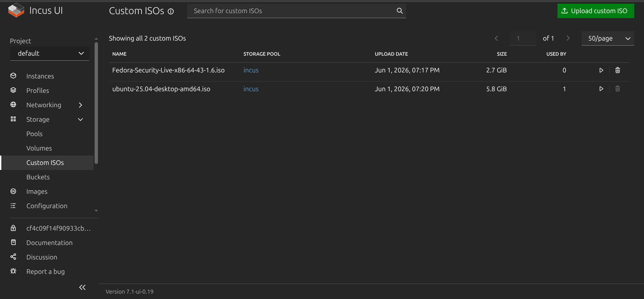
Task: Click the Instances cube icon in sidebar
Action: 13,76
